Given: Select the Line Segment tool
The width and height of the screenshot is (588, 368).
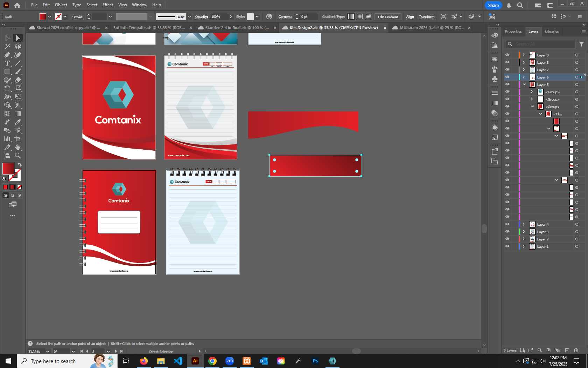Looking at the screenshot, I should click(x=18, y=63).
